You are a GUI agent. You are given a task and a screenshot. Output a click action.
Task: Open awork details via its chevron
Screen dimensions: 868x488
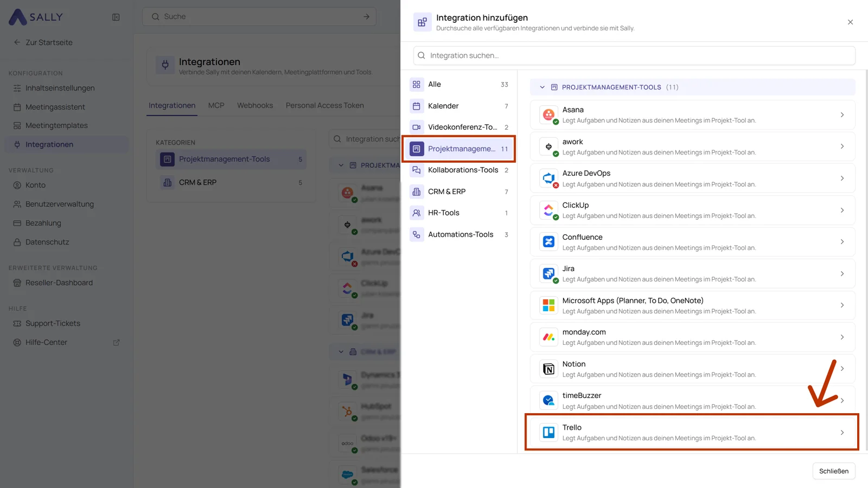point(842,146)
